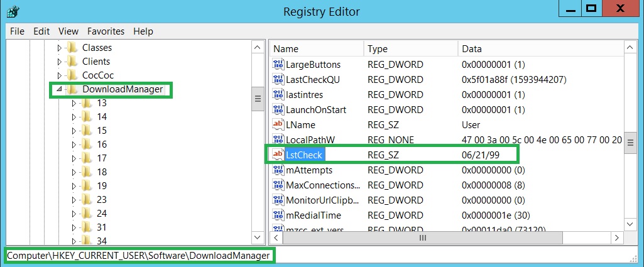Image resolution: width=644 pixels, height=267 pixels.
Task: Expand subkey 13
Action: coord(74,104)
